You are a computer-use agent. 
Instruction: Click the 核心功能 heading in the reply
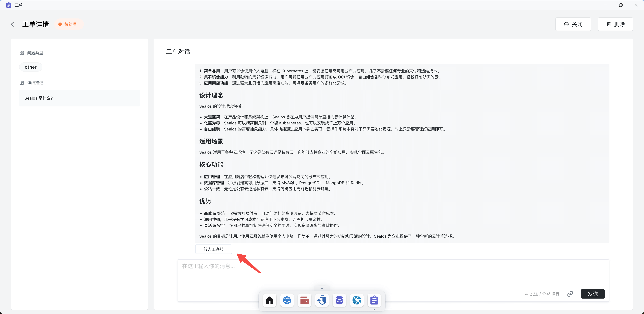(x=211, y=165)
